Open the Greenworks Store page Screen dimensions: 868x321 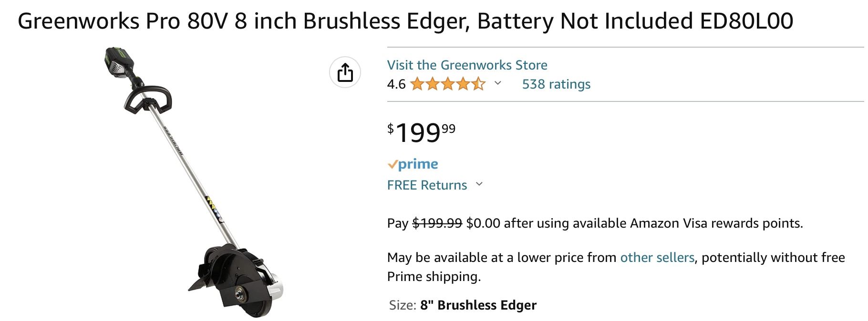click(x=467, y=65)
